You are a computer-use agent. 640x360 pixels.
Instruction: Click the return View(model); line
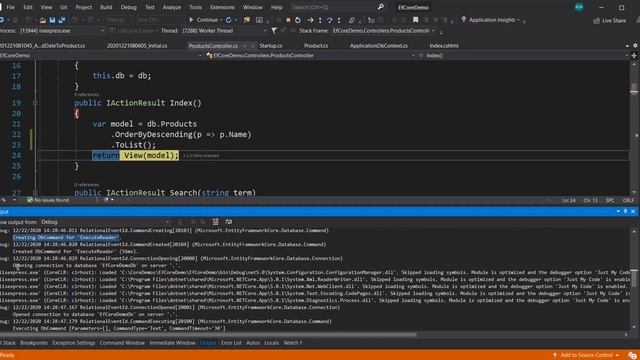point(135,156)
